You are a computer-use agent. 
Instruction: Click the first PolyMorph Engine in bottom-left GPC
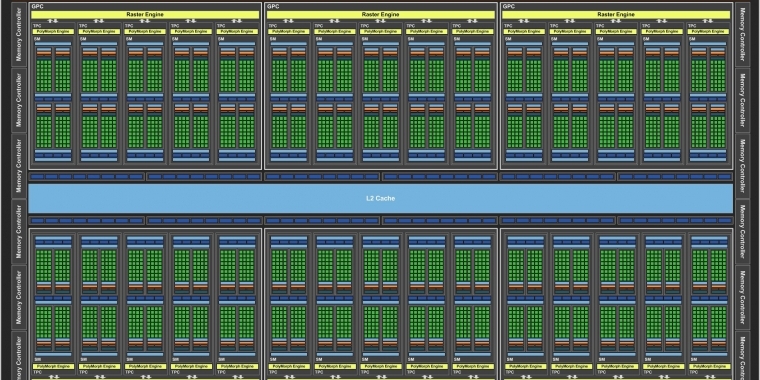coord(53,366)
